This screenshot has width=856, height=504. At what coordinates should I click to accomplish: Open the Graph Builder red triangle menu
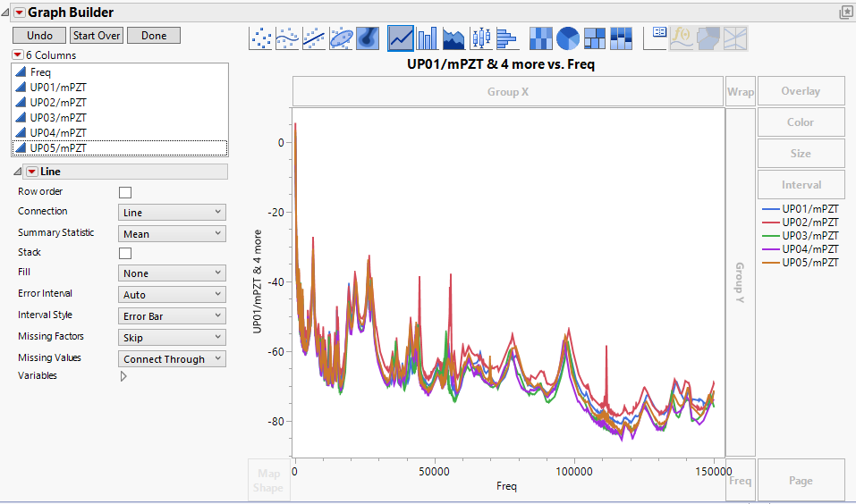tap(19, 13)
